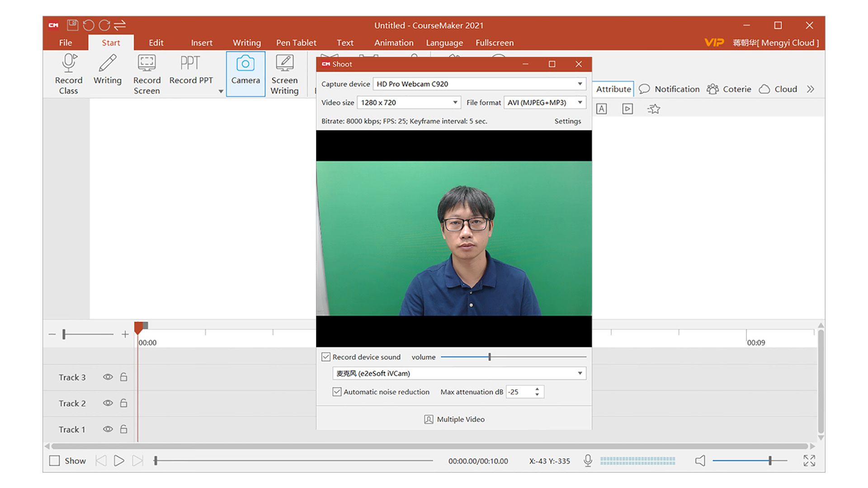Increase Max attenuation dB value
This screenshot has width=868, height=488.
(537, 389)
